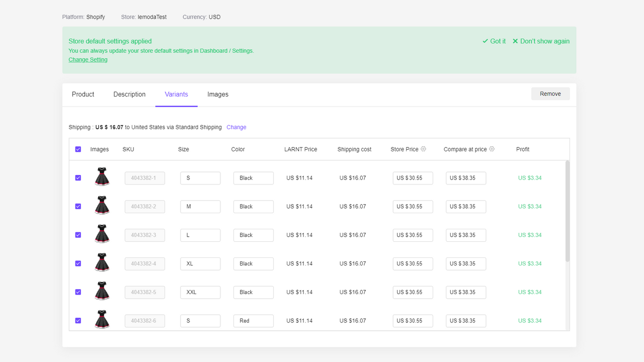Click the Color field for size L variant
This screenshot has width=644, height=362.
coord(253,235)
